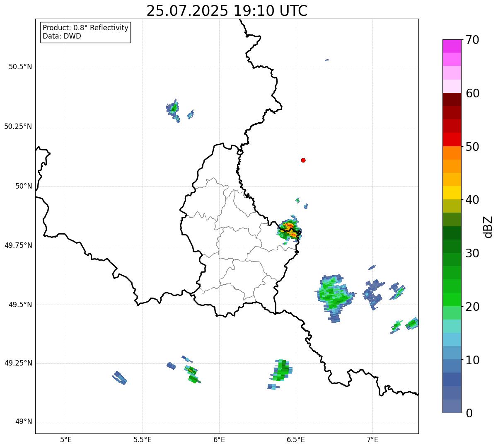Click the 5.5°E longitude tick label
This screenshot has width=498, height=448.
pyautogui.click(x=143, y=439)
